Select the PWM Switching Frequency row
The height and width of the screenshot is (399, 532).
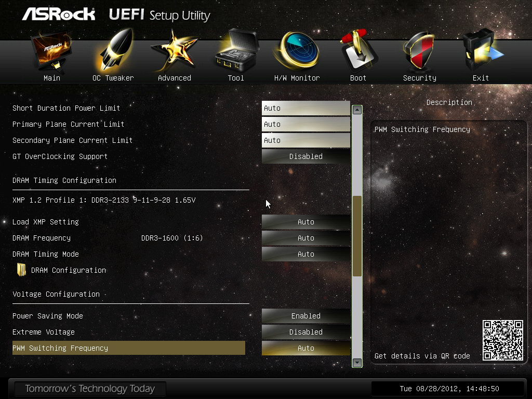pyautogui.click(x=129, y=348)
